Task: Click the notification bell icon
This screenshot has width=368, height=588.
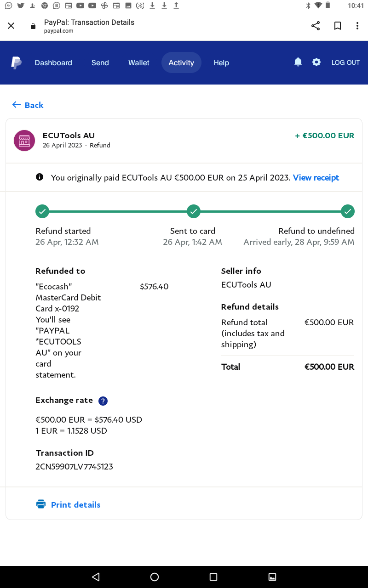Action: (x=298, y=62)
